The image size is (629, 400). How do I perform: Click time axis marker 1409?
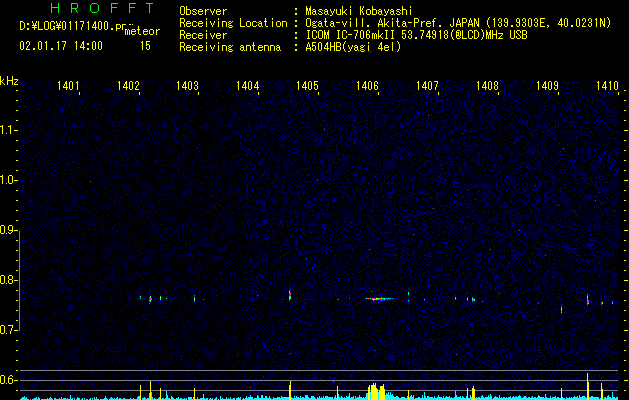pos(547,85)
